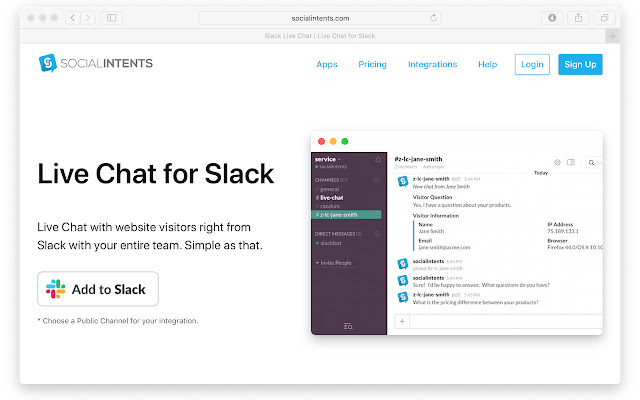Click 'Choose a Public Channel' footnote text

coord(118,321)
